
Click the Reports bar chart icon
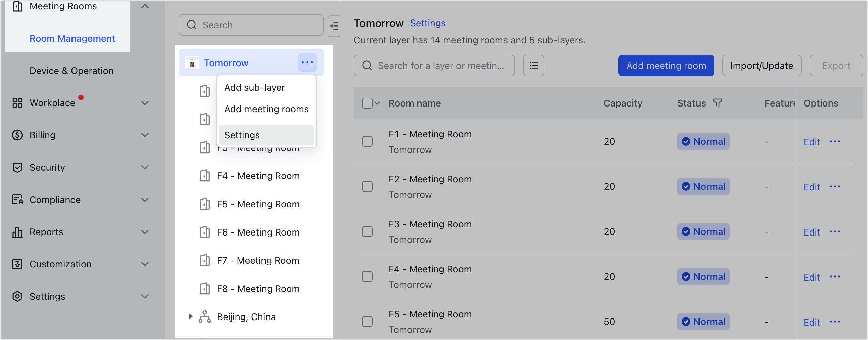(x=17, y=232)
